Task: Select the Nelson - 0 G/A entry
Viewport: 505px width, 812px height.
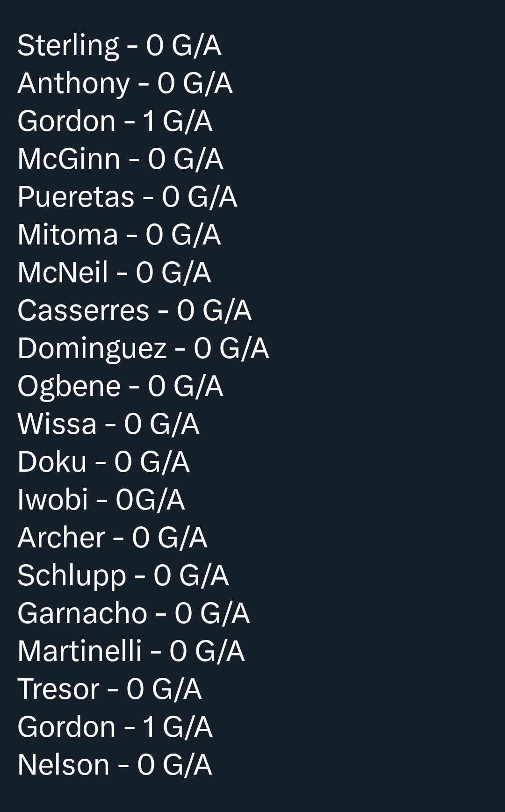Action: (115, 765)
